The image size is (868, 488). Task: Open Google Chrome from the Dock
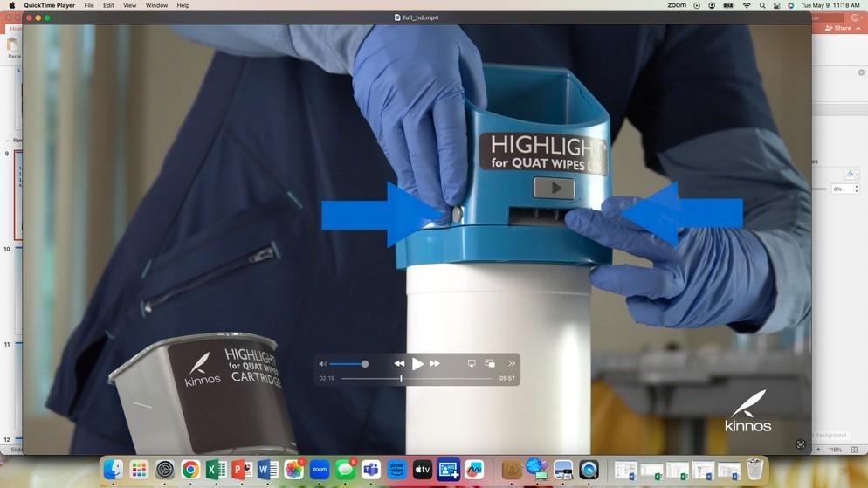(190, 470)
